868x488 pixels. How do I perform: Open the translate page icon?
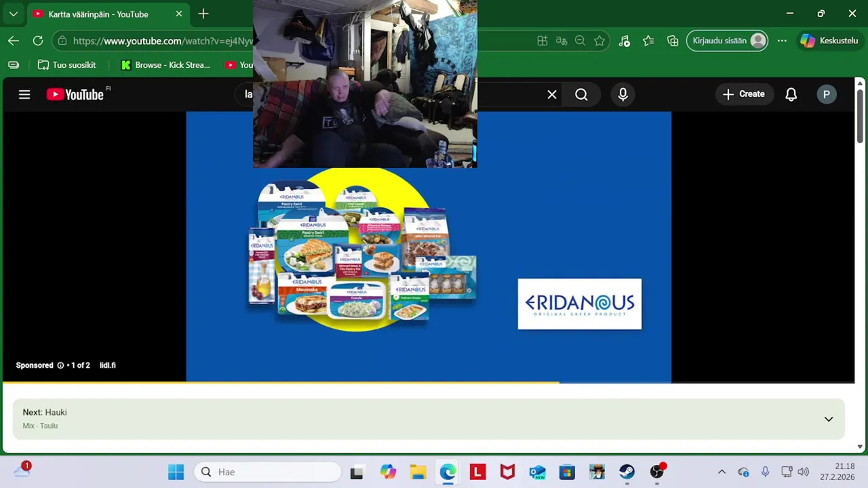[x=561, y=41]
